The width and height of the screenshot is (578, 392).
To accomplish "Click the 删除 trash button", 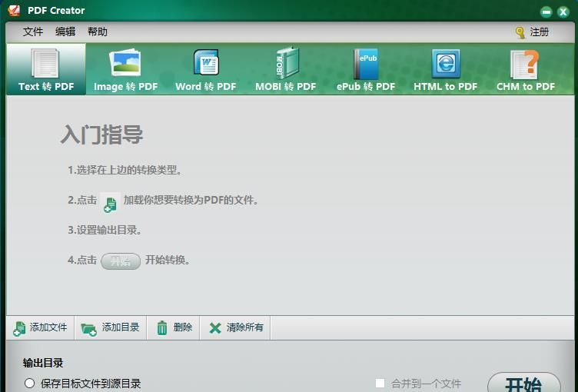I will pyautogui.click(x=174, y=327).
